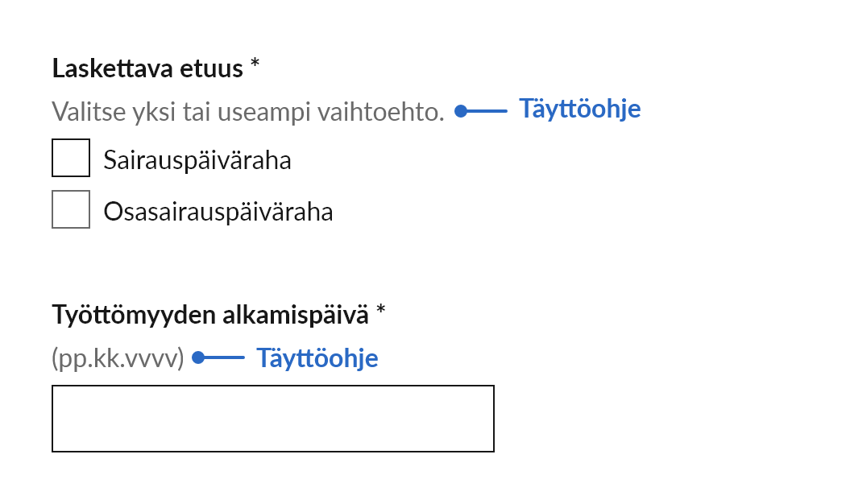Open the Täyttöohje help for Laskettava etuus
The height and width of the screenshot is (504, 846).
pyautogui.click(x=581, y=109)
